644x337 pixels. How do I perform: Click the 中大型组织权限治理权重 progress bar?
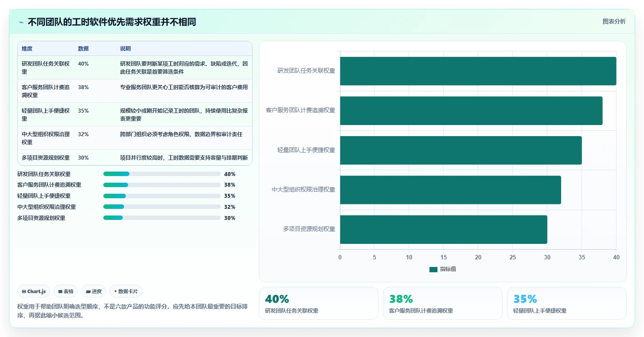point(162,207)
